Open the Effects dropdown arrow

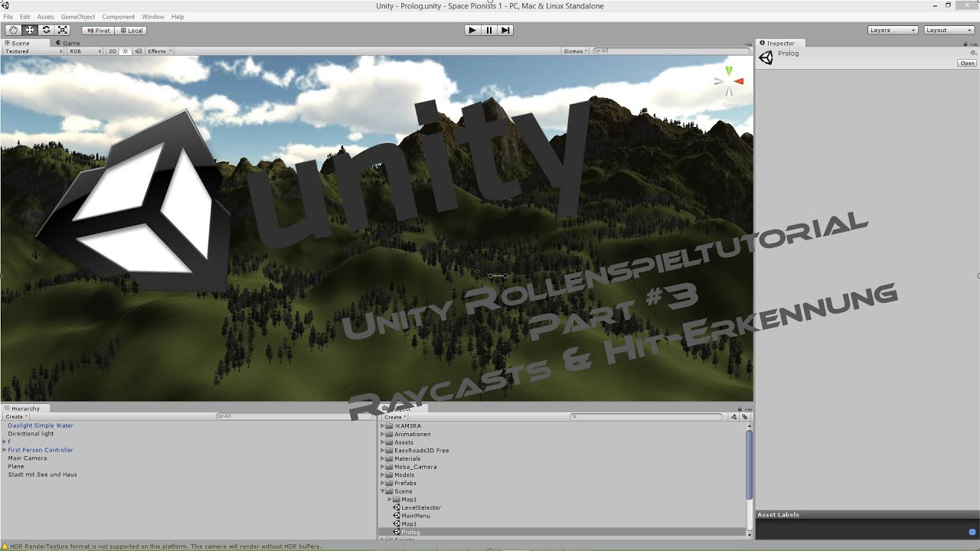point(171,51)
